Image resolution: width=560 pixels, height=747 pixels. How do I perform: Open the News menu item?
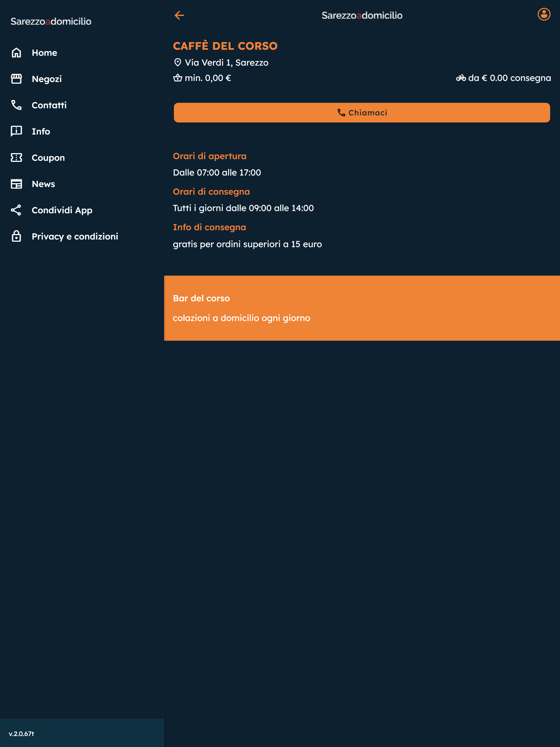pyautogui.click(x=82, y=184)
